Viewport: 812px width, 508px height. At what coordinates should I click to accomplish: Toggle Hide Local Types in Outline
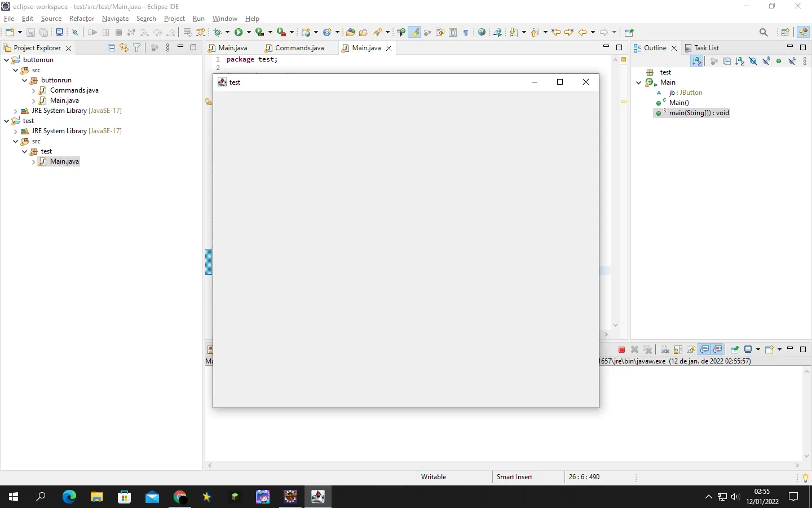792,61
